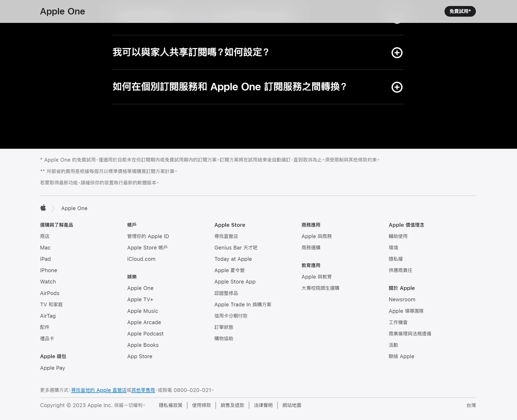Go to Apple Music in footer
Viewport: 517px width, 420px height.
click(143, 311)
